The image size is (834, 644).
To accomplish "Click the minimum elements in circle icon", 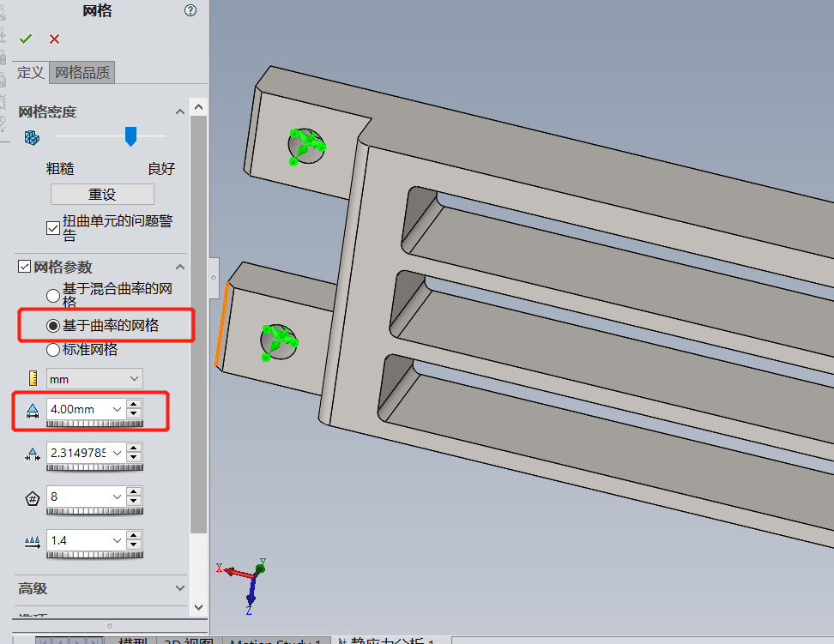I will click(x=33, y=498).
